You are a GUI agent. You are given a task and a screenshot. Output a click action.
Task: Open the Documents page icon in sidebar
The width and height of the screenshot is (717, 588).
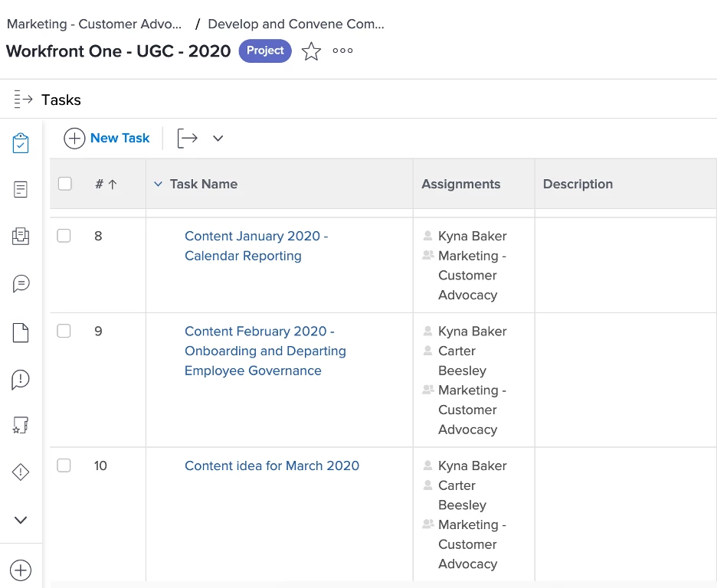click(x=21, y=332)
